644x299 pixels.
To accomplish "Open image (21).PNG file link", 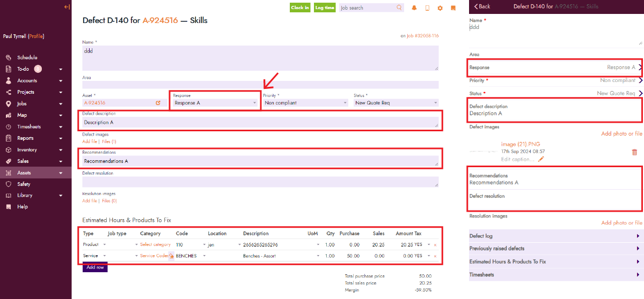I will 519,144.
